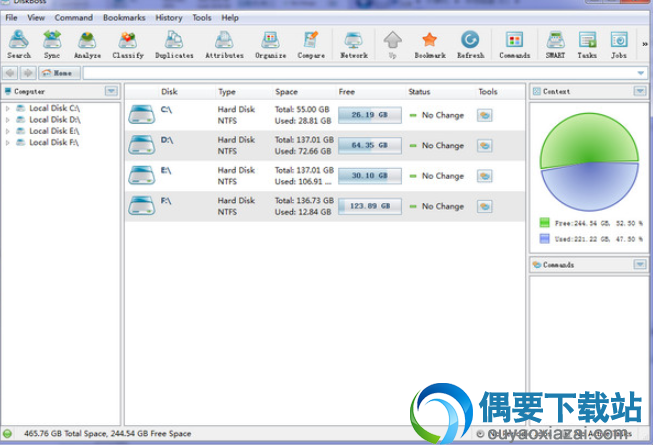
Task: Open the Tools menu
Action: click(x=202, y=18)
